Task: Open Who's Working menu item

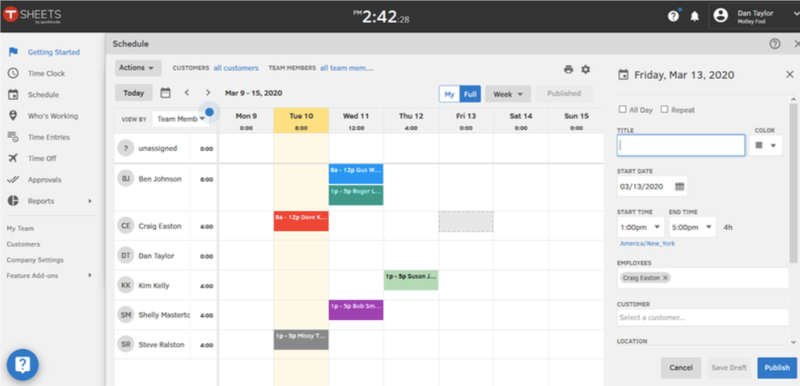Action: click(53, 116)
